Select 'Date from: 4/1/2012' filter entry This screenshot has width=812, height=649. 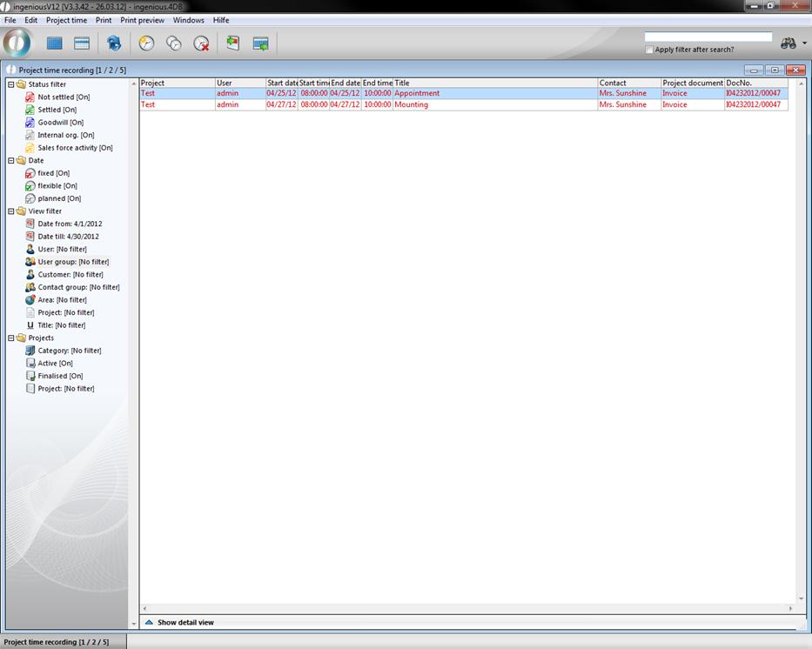pyautogui.click(x=69, y=224)
